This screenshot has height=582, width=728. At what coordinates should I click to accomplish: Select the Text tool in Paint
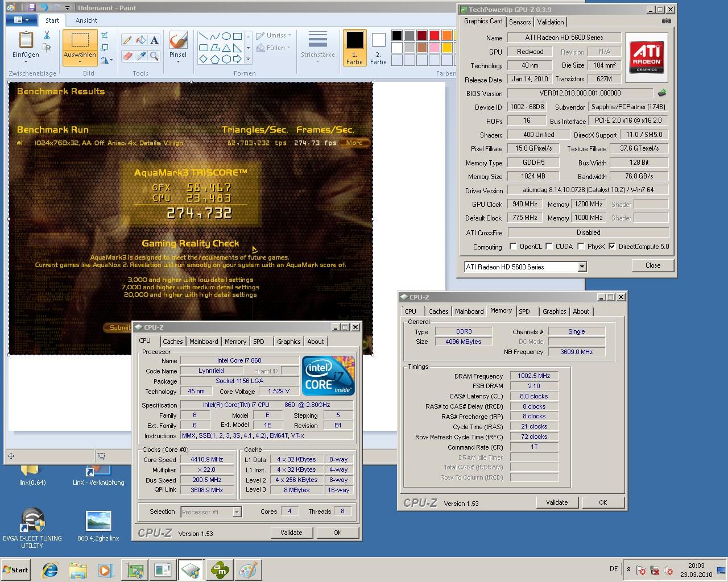[x=154, y=40]
